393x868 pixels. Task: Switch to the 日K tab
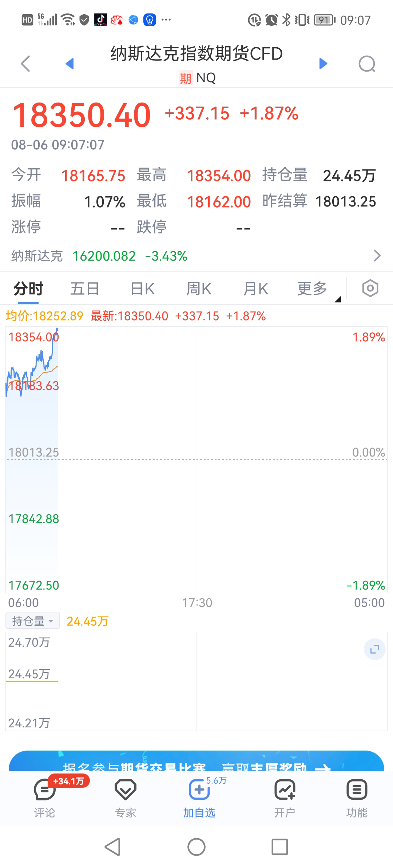[x=142, y=289]
